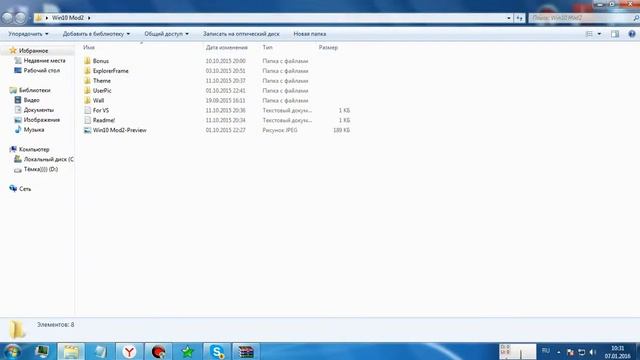Click the ExplorerFrame file name text

coord(111,71)
